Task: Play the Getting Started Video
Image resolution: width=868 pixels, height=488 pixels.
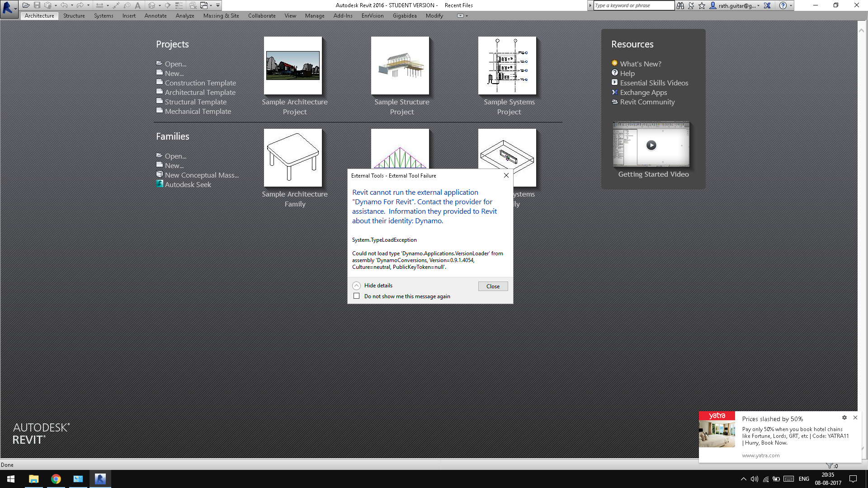Action: [x=651, y=145]
